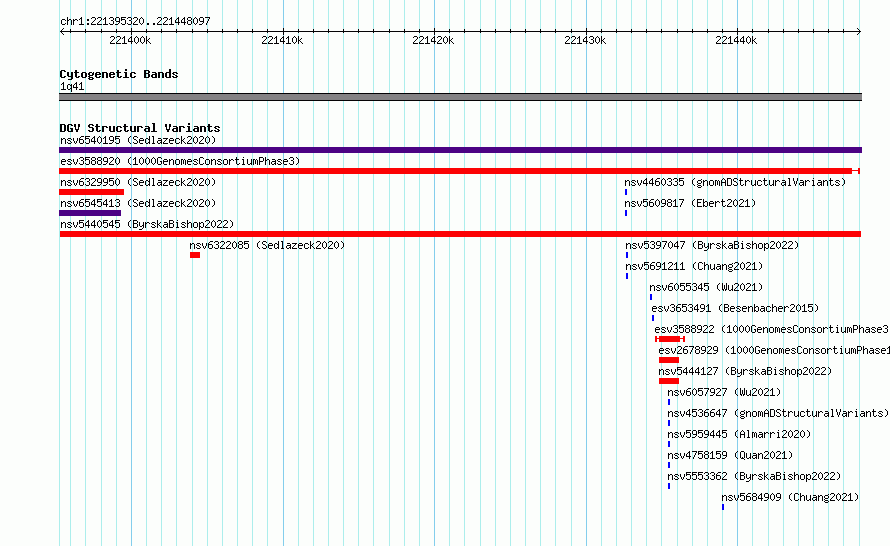Click the esv3653491 (Besenbacher2015) label
The image size is (890, 546).
pos(735,308)
